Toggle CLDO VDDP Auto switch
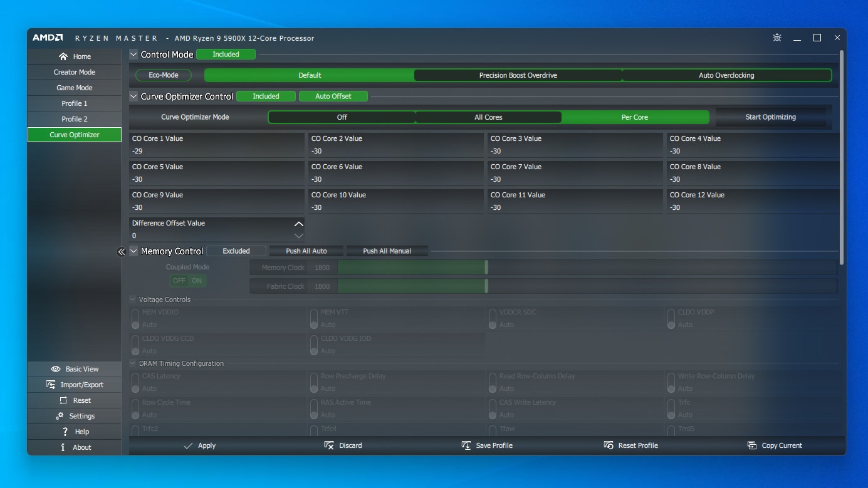This screenshot has width=868, height=488. point(671,319)
